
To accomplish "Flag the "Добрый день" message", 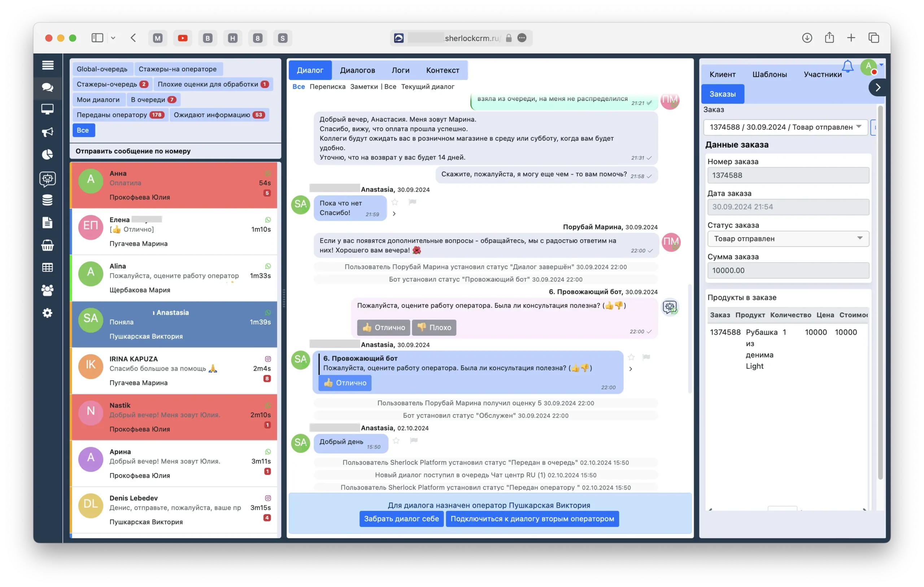I will [x=414, y=441].
